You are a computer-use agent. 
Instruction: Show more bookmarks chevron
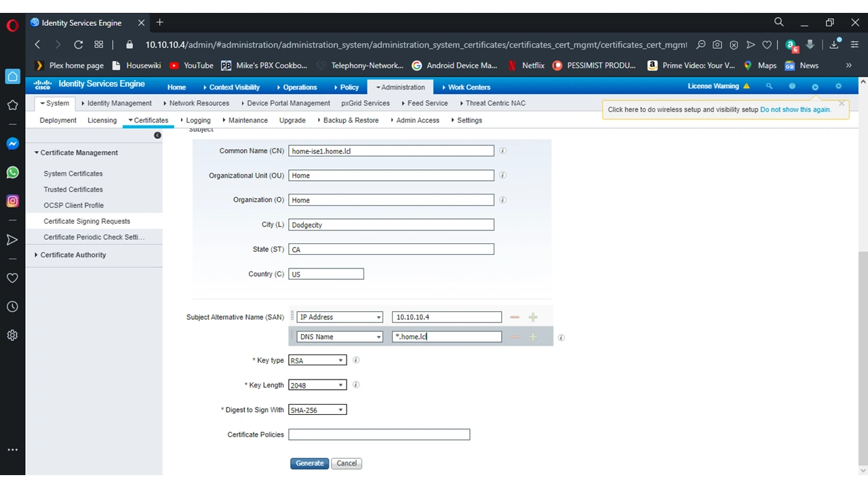(848, 66)
